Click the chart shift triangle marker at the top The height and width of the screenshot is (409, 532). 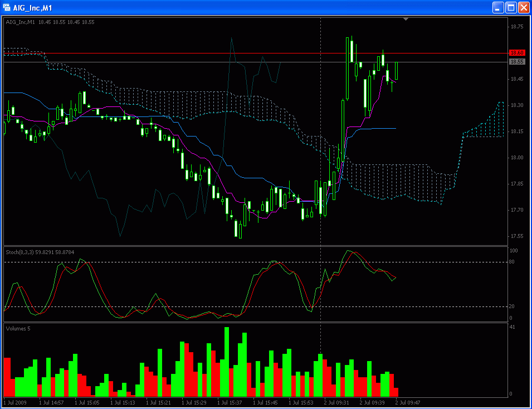pos(406,20)
